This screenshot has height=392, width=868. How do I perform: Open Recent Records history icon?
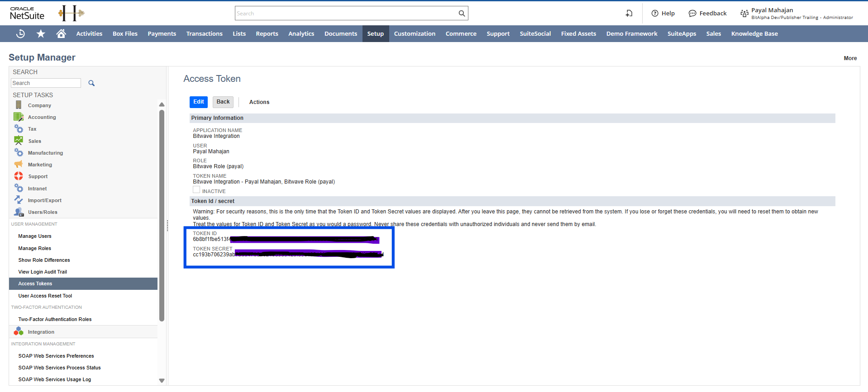pos(20,33)
